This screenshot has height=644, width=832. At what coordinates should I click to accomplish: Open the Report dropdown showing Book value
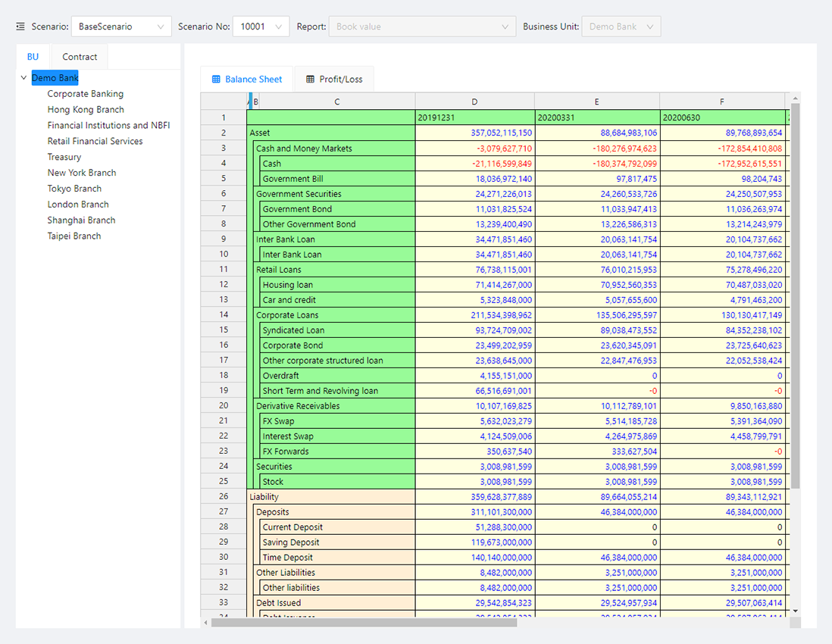click(422, 27)
